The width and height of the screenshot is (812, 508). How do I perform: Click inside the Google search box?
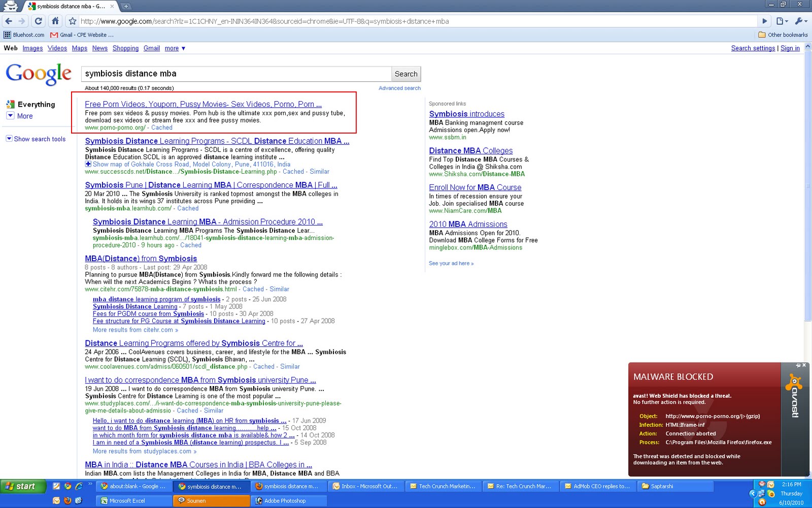click(236, 74)
